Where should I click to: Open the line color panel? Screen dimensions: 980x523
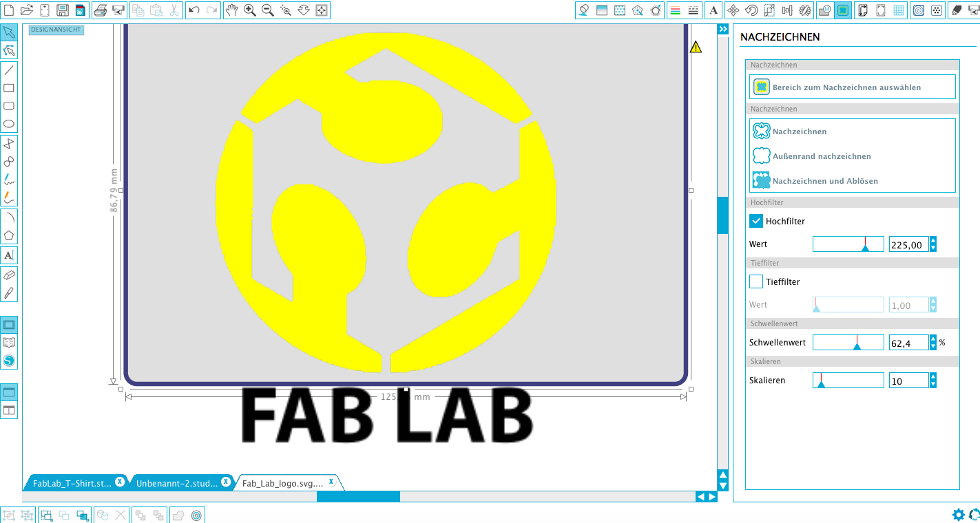[x=676, y=10]
